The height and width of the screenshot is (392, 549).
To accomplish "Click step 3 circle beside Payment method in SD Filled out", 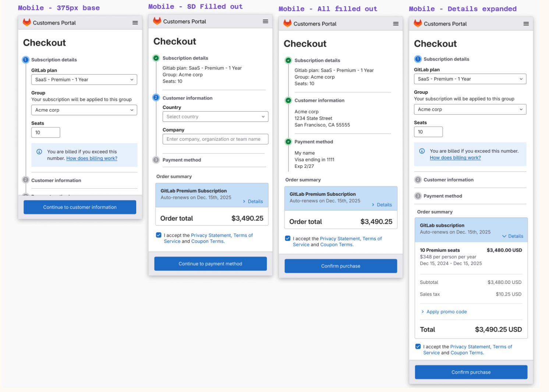I will pyautogui.click(x=156, y=160).
